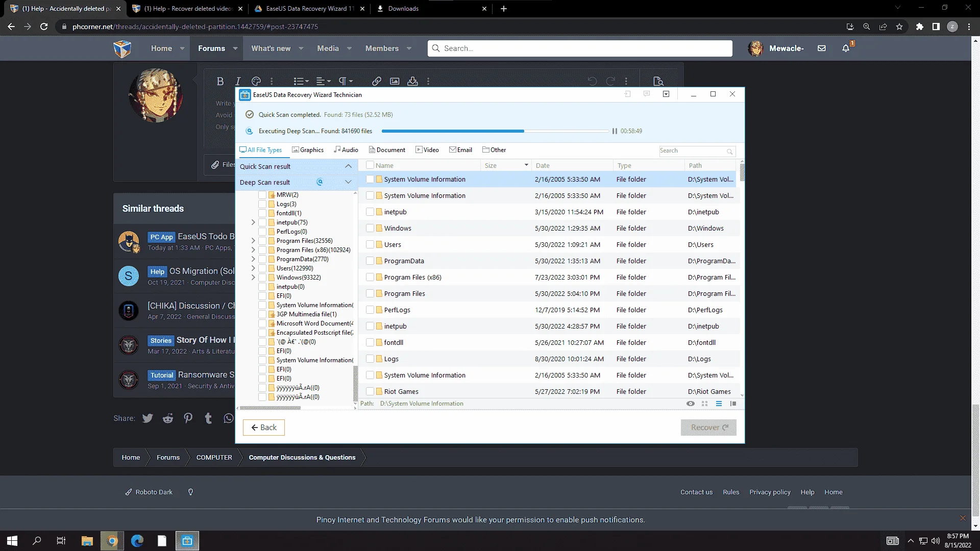Share thread on Reddit
This screenshot has height=551, width=980.
point(168,418)
